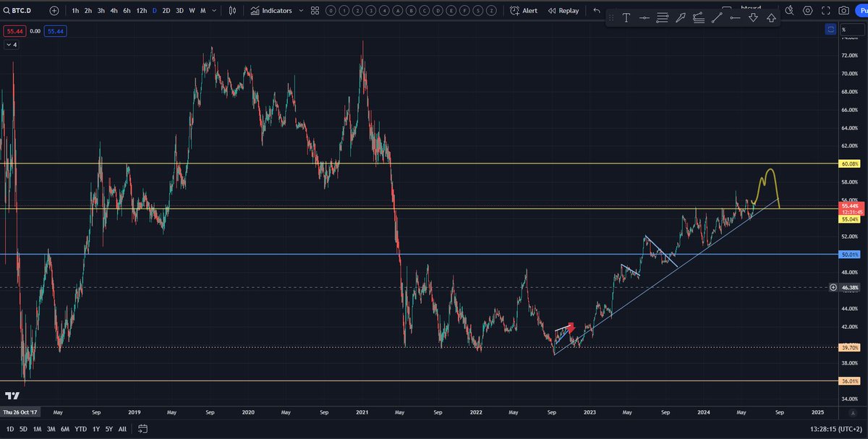Click the red 55.44 sell price box
Image resolution: width=868 pixels, height=439 pixels.
(x=13, y=31)
